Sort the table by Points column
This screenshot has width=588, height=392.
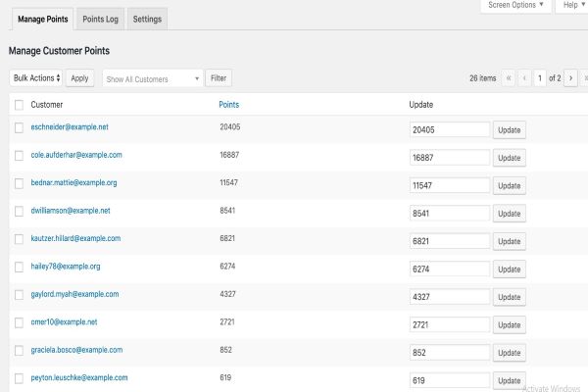[x=228, y=104]
